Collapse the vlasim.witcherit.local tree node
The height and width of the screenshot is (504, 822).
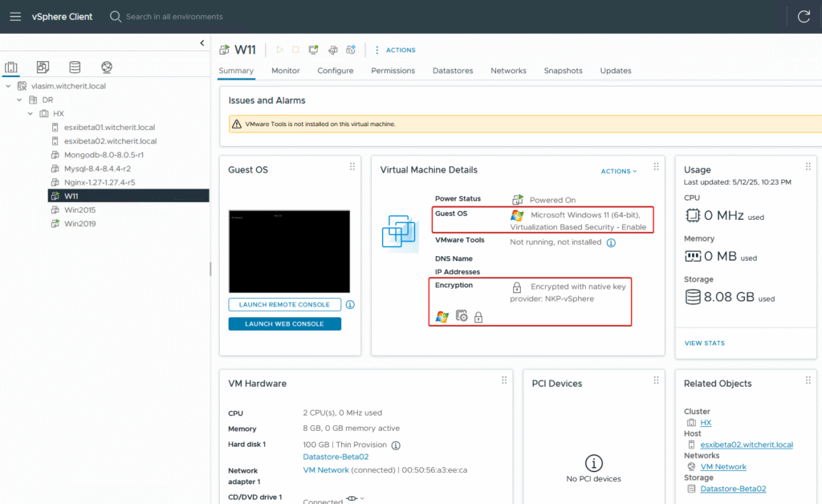pyautogui.click(x=8, y=86)
